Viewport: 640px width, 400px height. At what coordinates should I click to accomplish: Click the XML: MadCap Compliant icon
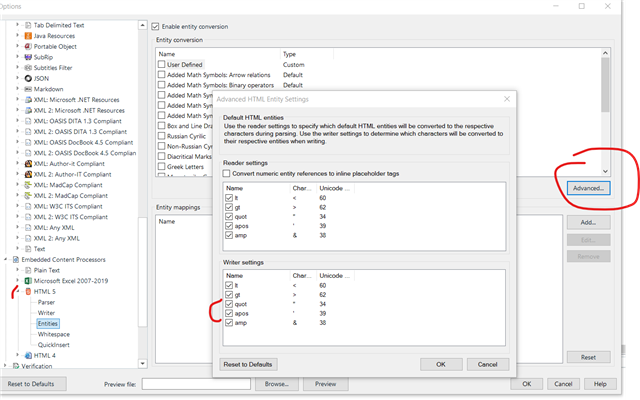tap(28, 185)
